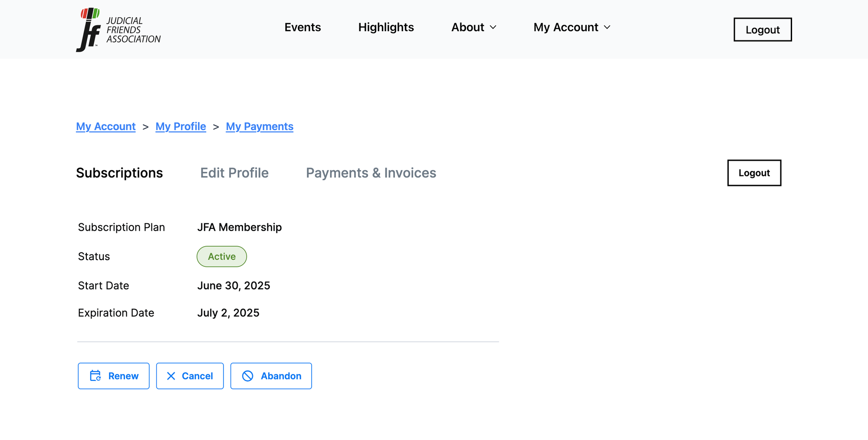
Task: Click the green Active status badge
Action: (222, 256)
